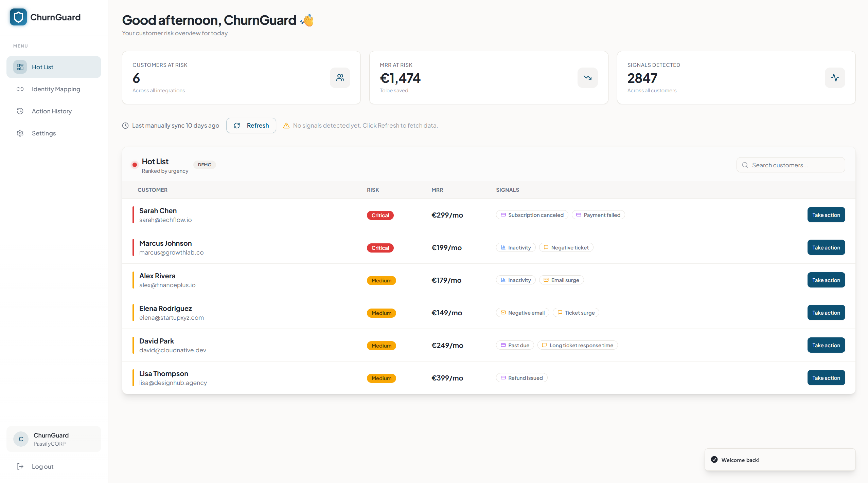Click the Welcome back notification toast
This screenshot has width=868, height=483.
point(780,460)
